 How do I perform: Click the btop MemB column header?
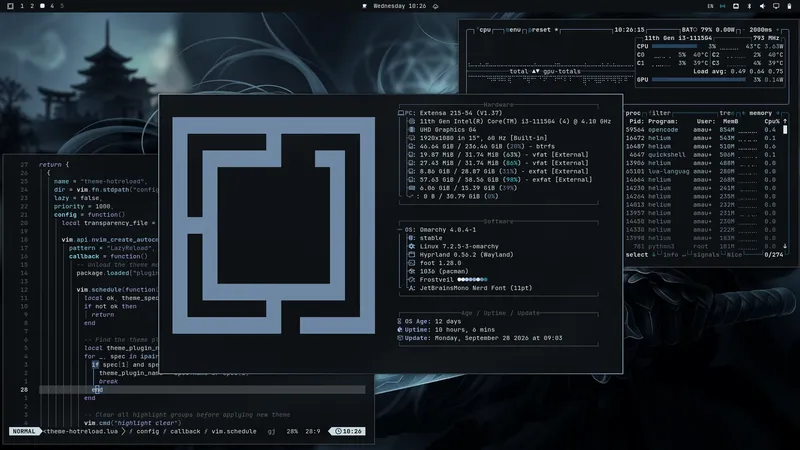point(730,121)
